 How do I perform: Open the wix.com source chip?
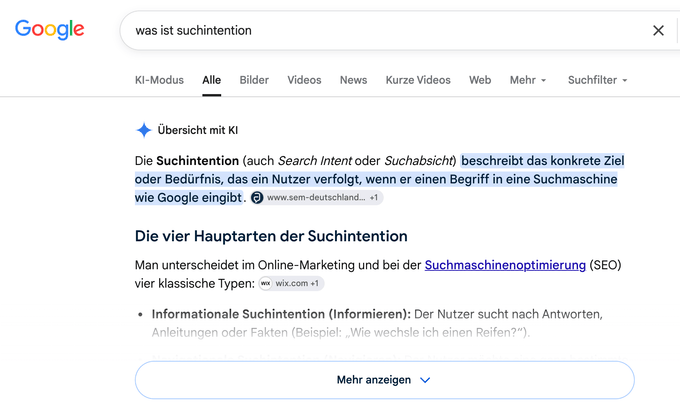point(291,284)
